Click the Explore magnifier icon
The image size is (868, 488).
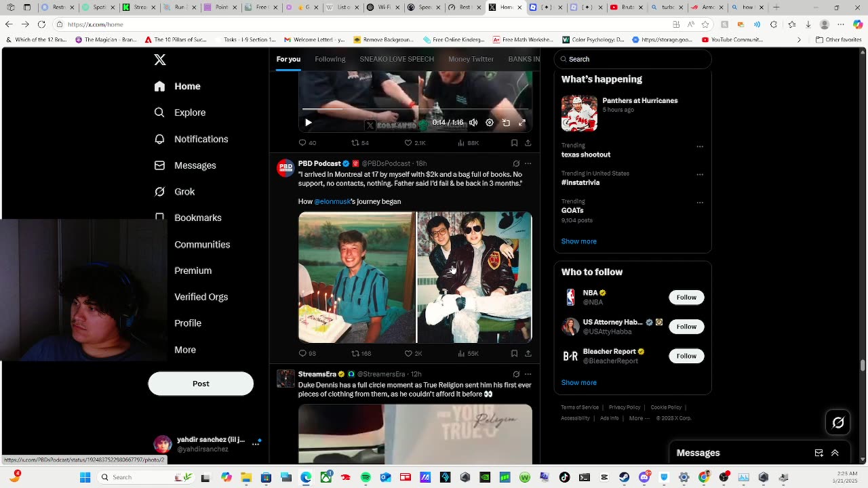(x=159, y=113)
